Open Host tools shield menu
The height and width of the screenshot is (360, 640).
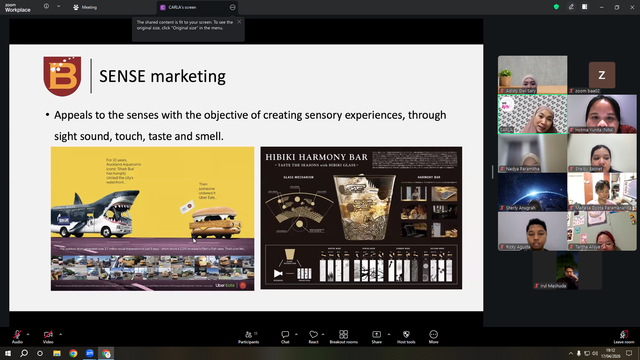(x=406, y=337)
